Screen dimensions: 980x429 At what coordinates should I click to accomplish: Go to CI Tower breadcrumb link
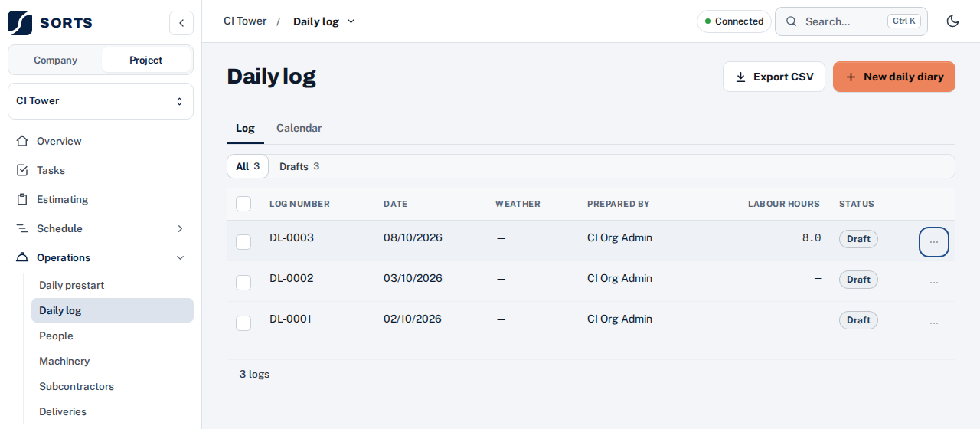245,21
